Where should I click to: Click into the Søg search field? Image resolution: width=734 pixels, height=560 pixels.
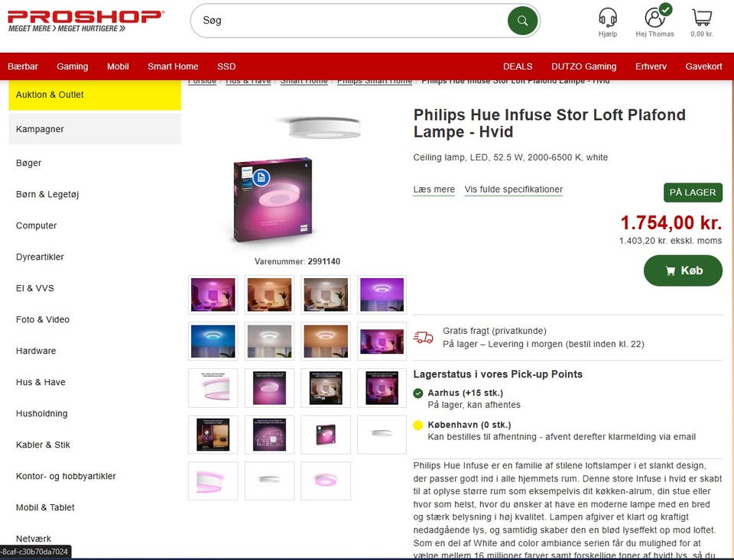tap(349, 21)
